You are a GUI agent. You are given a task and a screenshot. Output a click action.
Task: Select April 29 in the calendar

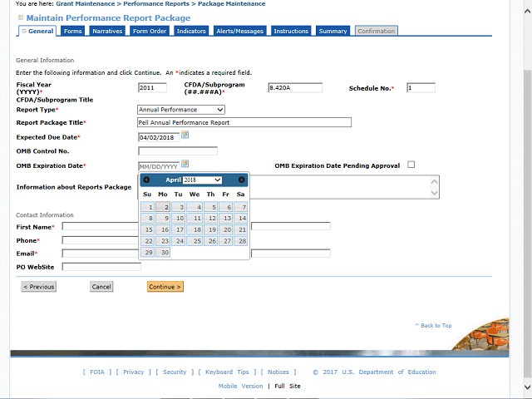148,252
